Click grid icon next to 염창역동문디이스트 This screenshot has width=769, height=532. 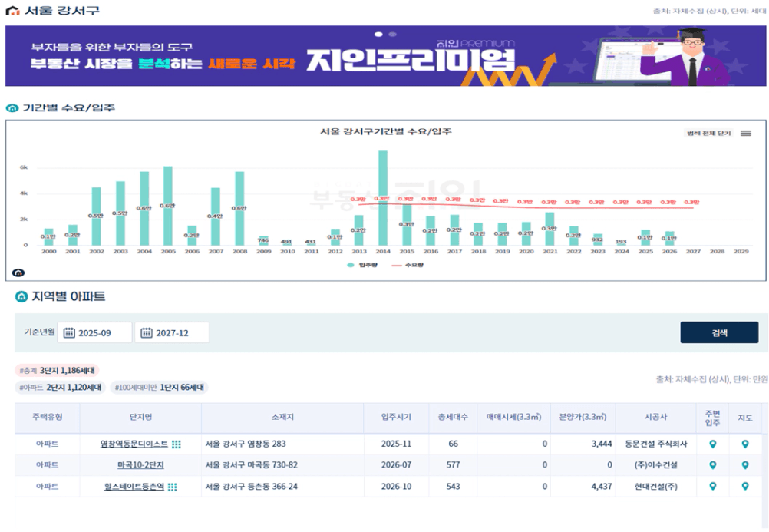(176, 444)
